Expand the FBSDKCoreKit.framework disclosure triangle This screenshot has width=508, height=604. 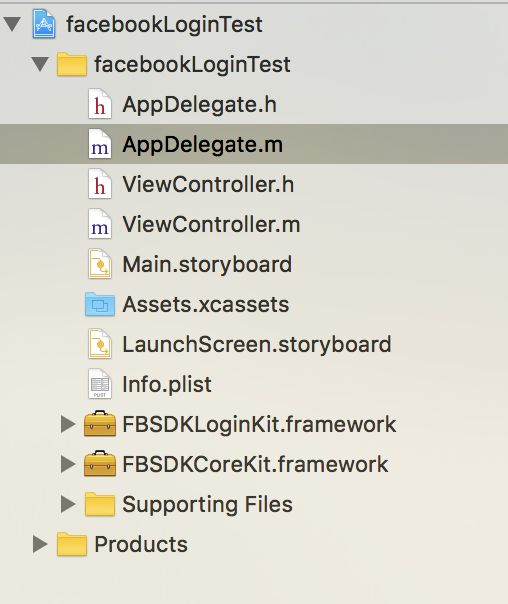click(x=68, y=464)
